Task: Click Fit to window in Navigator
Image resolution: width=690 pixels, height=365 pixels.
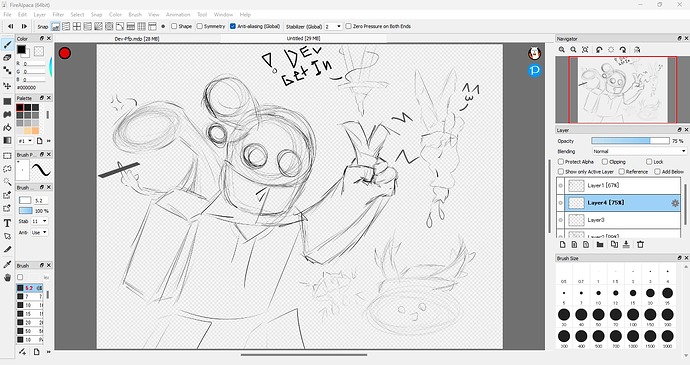Action: coord(585,50)
